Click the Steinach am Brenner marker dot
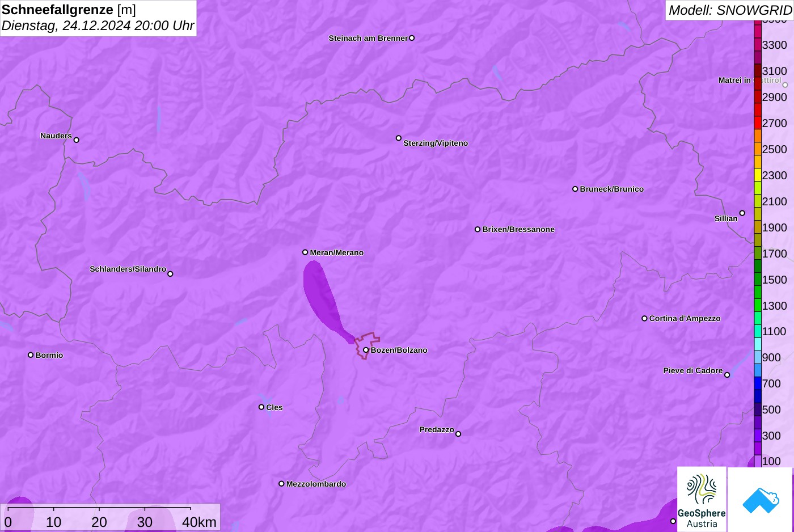The width and height of the screenshot is (794, 532). 412,38
